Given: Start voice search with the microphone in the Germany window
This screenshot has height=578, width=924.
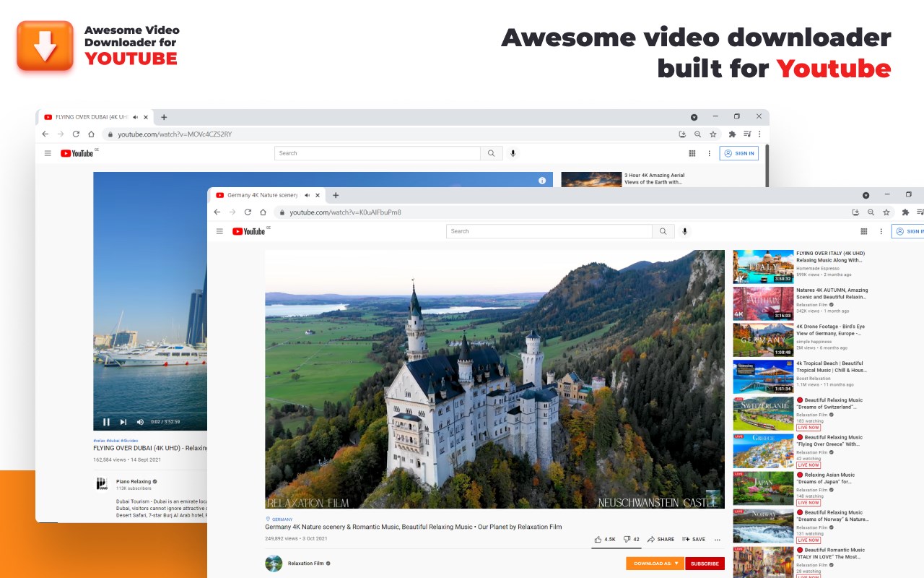Looking at the screenshot, I should (x=685, y=231).
